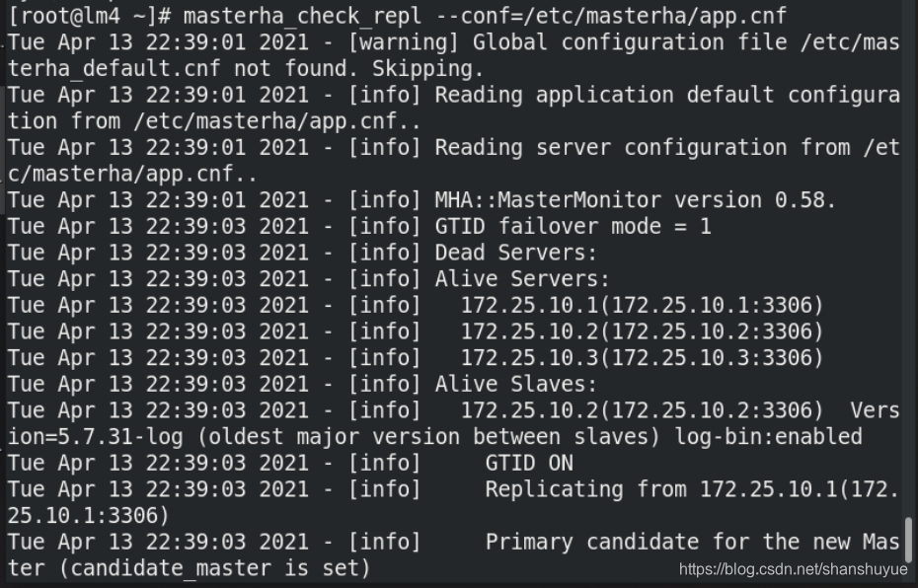Click alive server entry 172.25.10.2(172.25.10.2:3306) under Alive Servers

(x=642, y=331)
